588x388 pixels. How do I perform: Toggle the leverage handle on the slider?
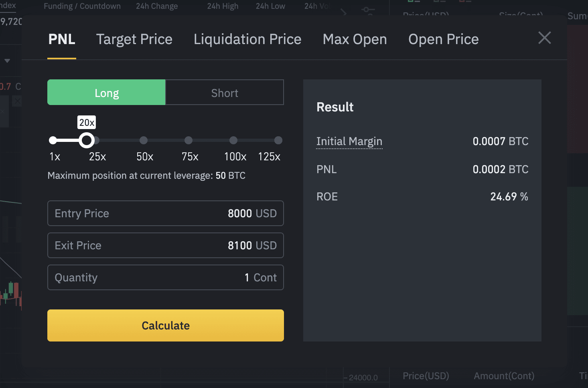point(87,140)
